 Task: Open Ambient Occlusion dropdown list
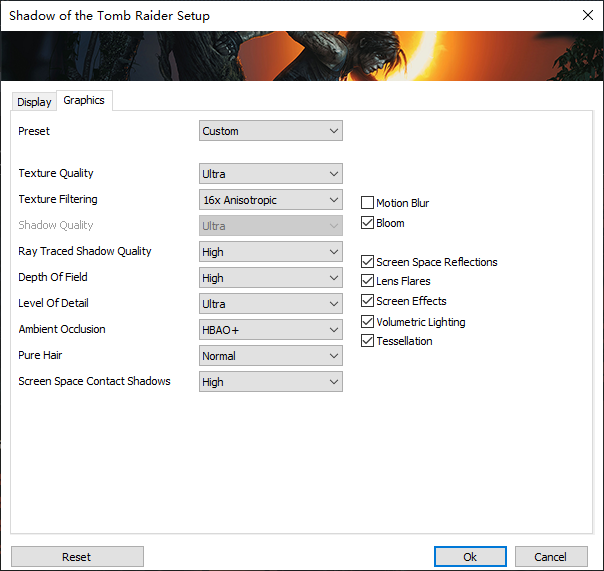[x=270, y=330]
